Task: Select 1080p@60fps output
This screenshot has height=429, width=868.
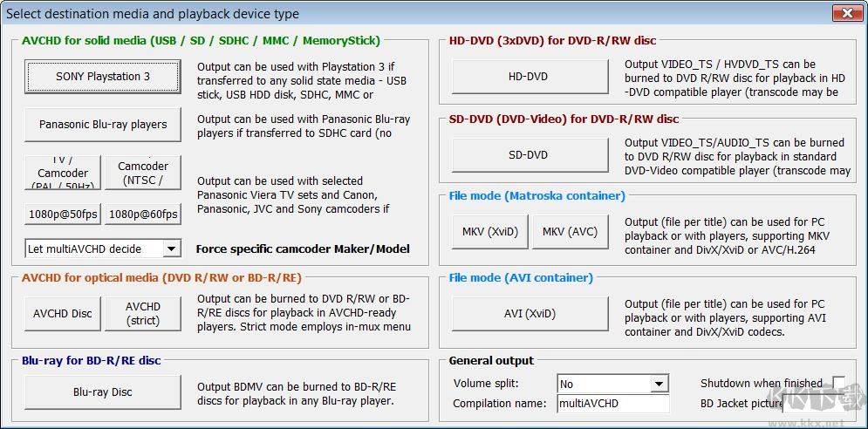Action: coord(143,214)
